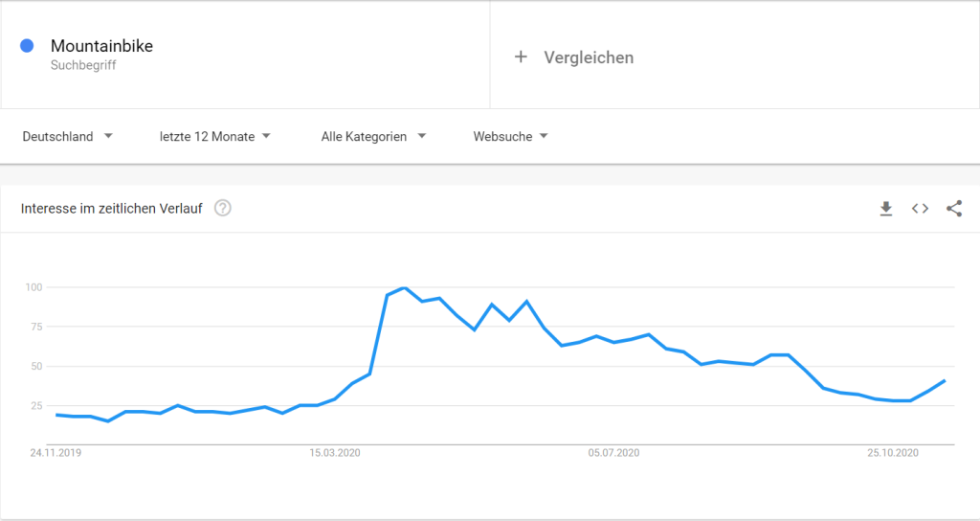Viewport: 980px width, 521px height.
Task: Click the Interesse im zeitlichen Verlauf heading
Action: pyautogui.click(x=111, y=209)
